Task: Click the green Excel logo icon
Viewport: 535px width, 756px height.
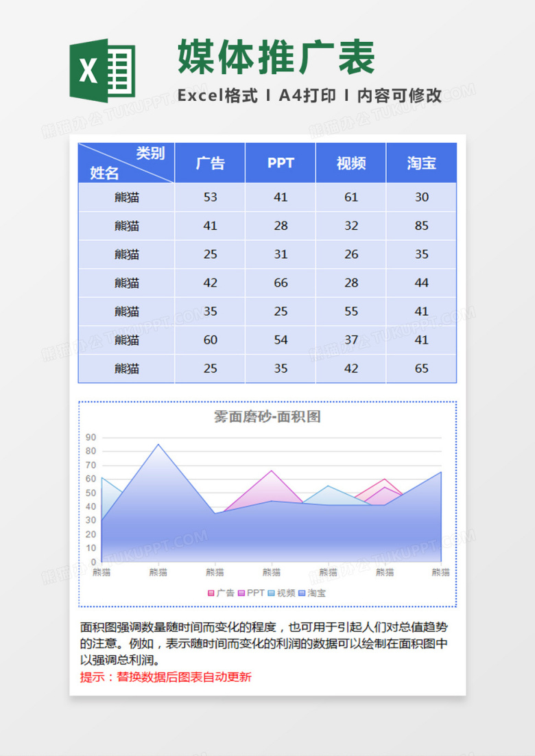Action: pyautogui.click(x=102, y=71)
